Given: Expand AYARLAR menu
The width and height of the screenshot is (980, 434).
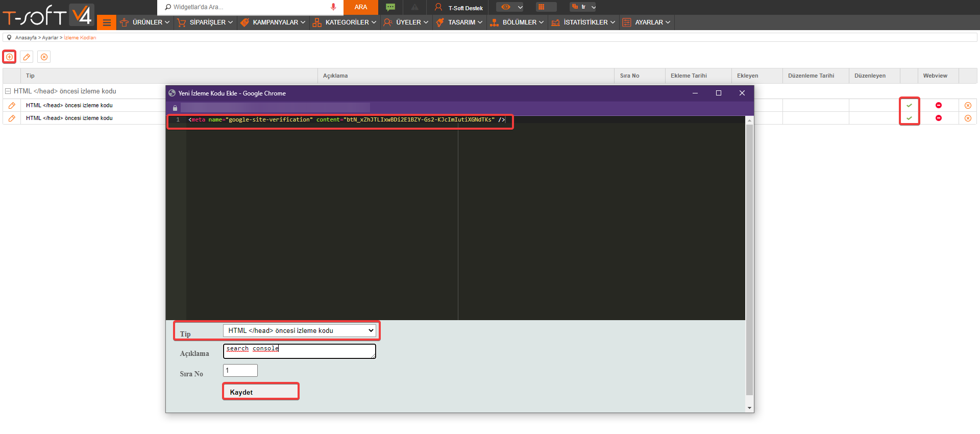Looking at the screenshot, I should (647, 22).
